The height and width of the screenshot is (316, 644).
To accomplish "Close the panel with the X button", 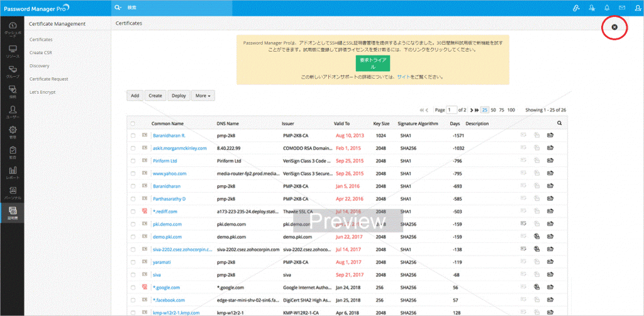I will [x=614, y=27].
